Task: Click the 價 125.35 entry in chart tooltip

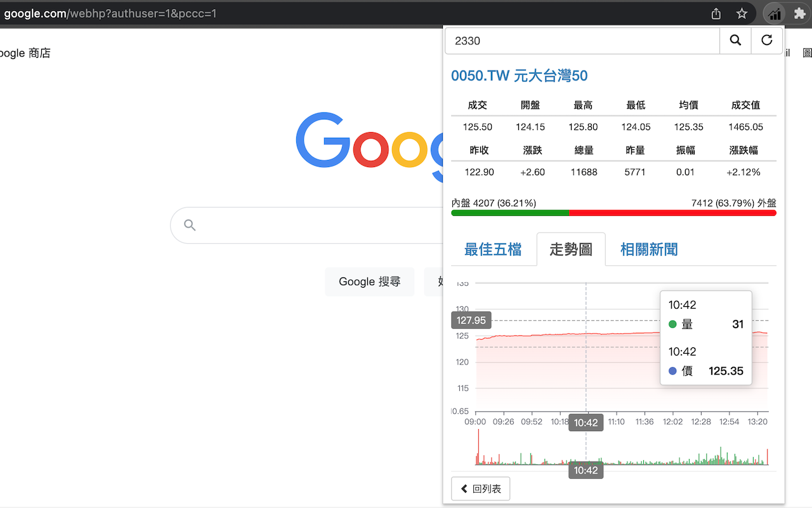Action: (706, 371)
